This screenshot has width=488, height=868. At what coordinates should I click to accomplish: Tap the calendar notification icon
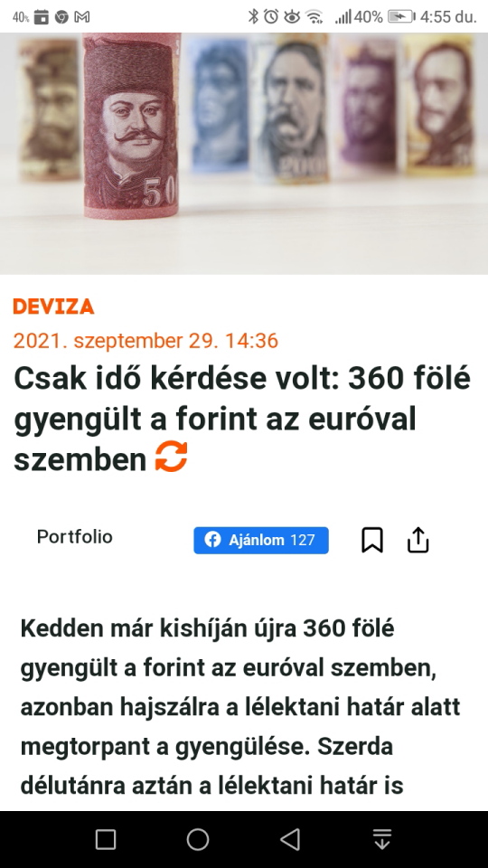point(41,17)
